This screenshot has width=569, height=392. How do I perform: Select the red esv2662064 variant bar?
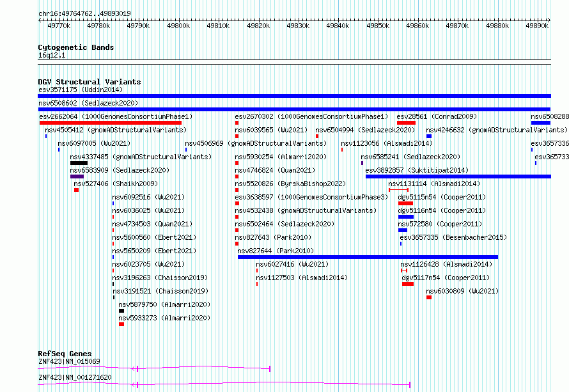pyautogui.click(x=111, y=123)
